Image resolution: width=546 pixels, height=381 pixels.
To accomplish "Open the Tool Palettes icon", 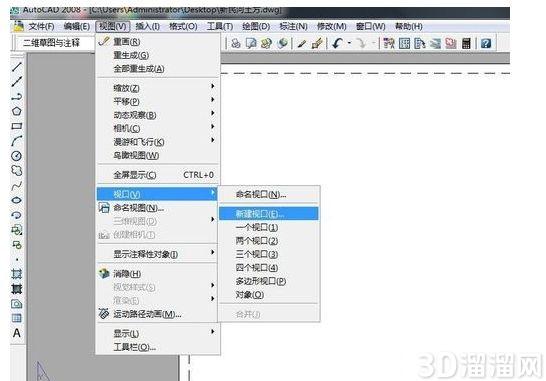I will click(420, 43).
